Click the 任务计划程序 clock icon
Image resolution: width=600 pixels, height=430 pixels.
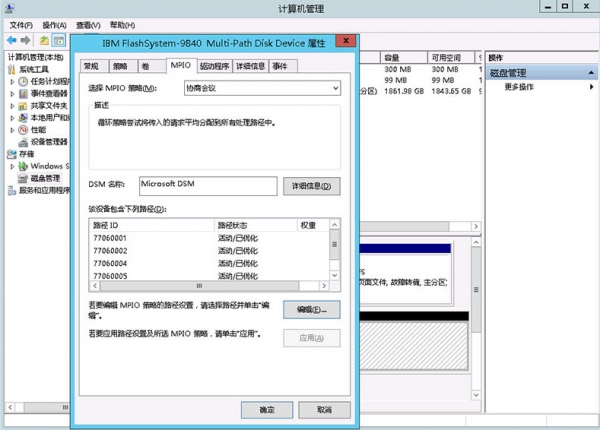(23, 81)
